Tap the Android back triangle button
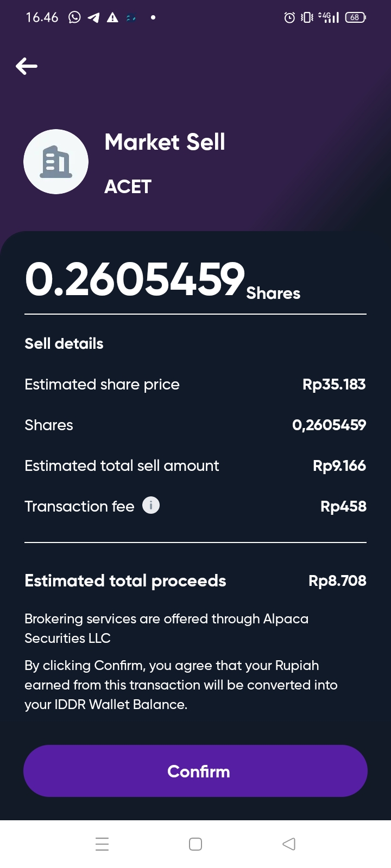 tap(289, 844)
